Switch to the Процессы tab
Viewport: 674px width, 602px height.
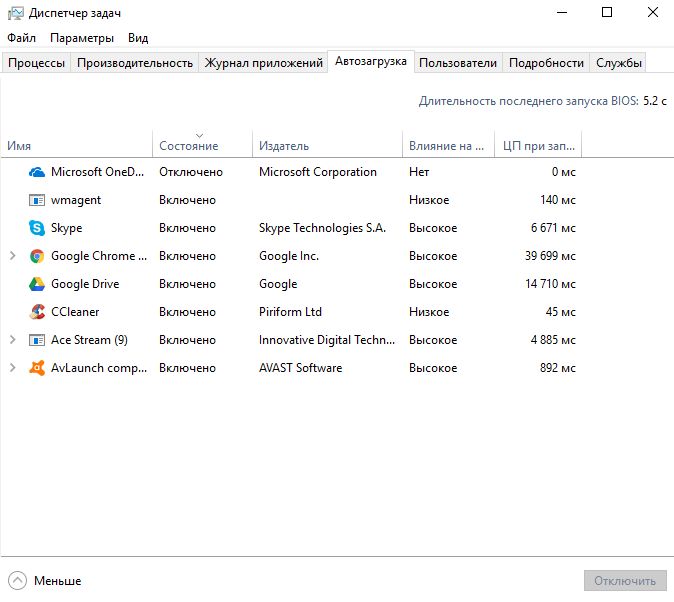coord(36,63)
